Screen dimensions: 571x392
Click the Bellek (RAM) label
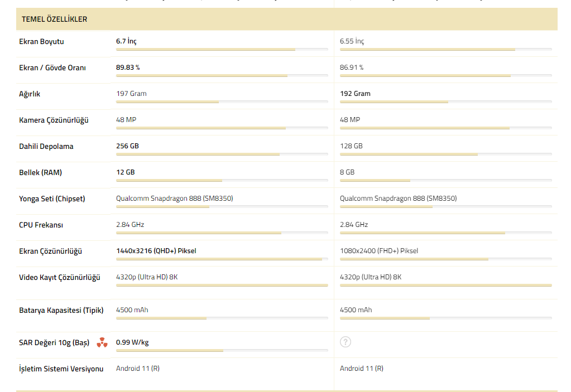40,172
